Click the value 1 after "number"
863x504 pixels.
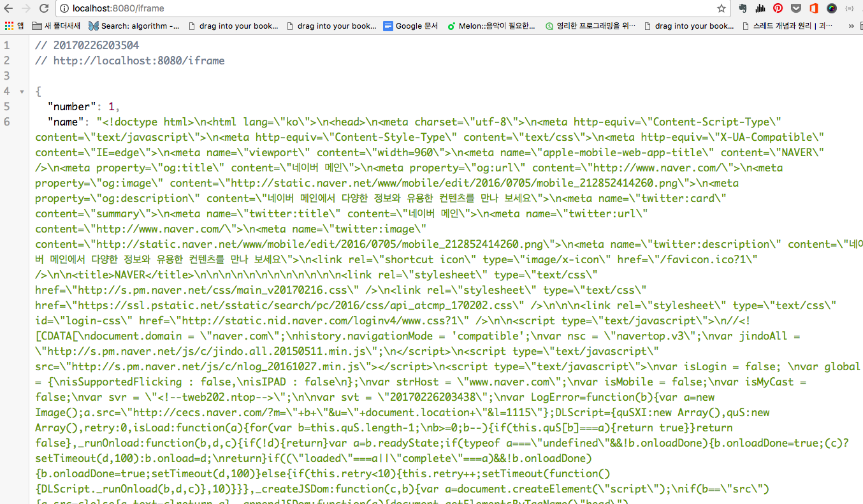111,106
